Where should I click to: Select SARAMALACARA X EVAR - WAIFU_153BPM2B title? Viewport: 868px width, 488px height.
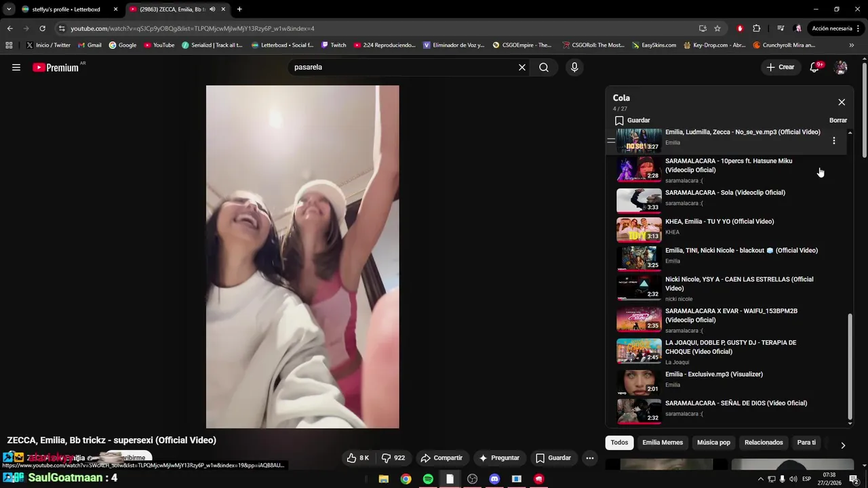tap(731, 316)
